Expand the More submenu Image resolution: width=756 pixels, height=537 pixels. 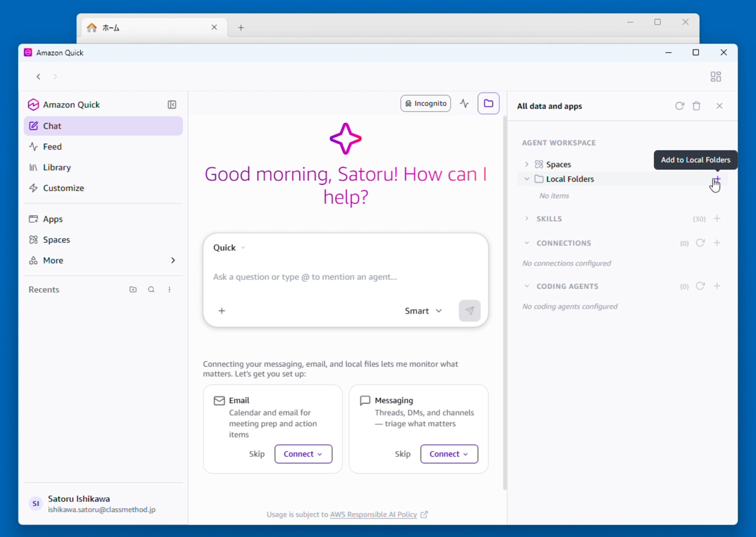(103, 261)
